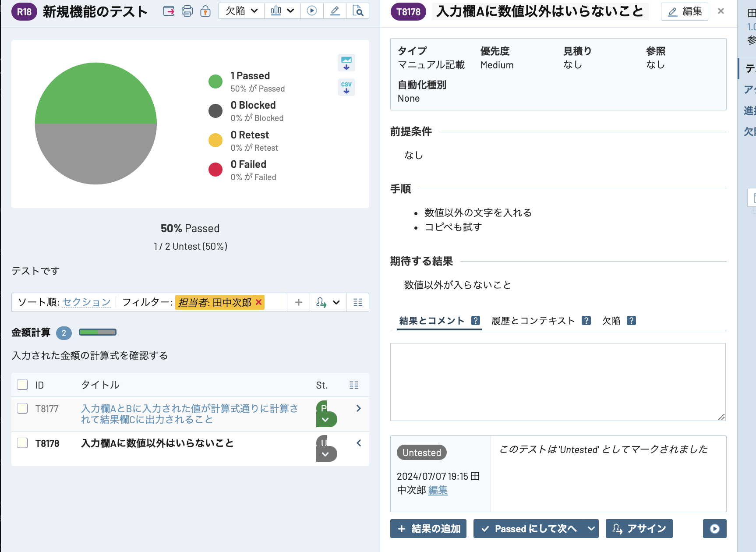Toggle the select-all checkbox in the ID header

(22, 385)
